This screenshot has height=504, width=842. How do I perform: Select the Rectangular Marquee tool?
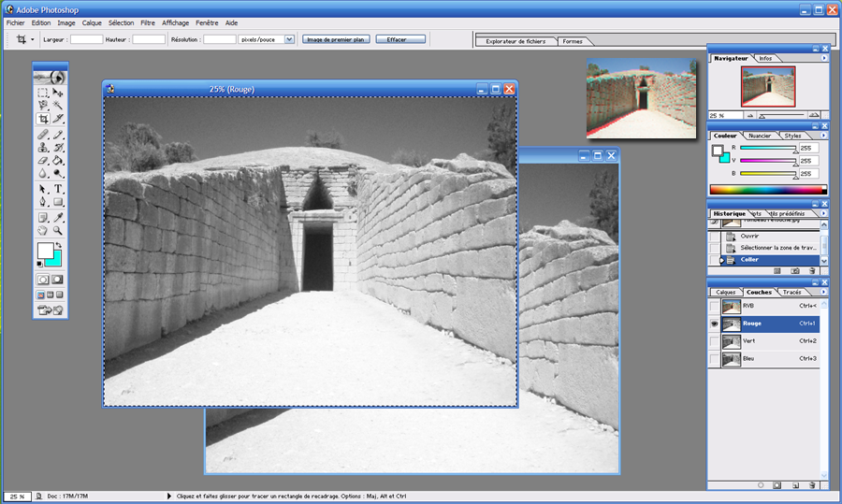pyautogui.click(x=43, y=93)
